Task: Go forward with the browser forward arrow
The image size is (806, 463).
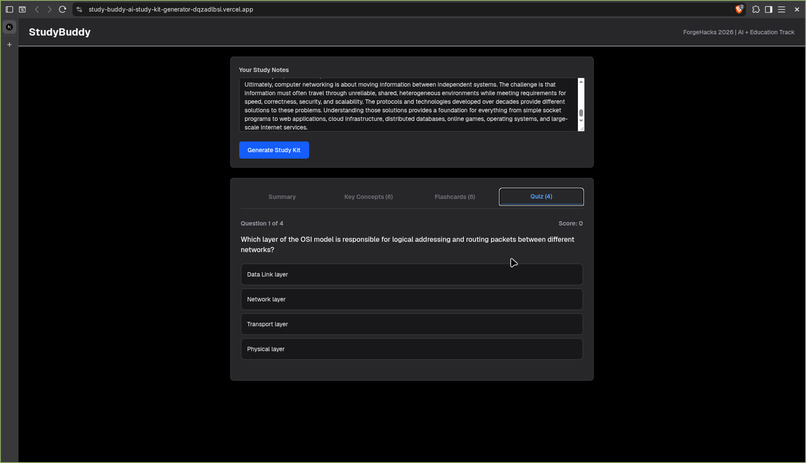Action: (x=49, y=9)
